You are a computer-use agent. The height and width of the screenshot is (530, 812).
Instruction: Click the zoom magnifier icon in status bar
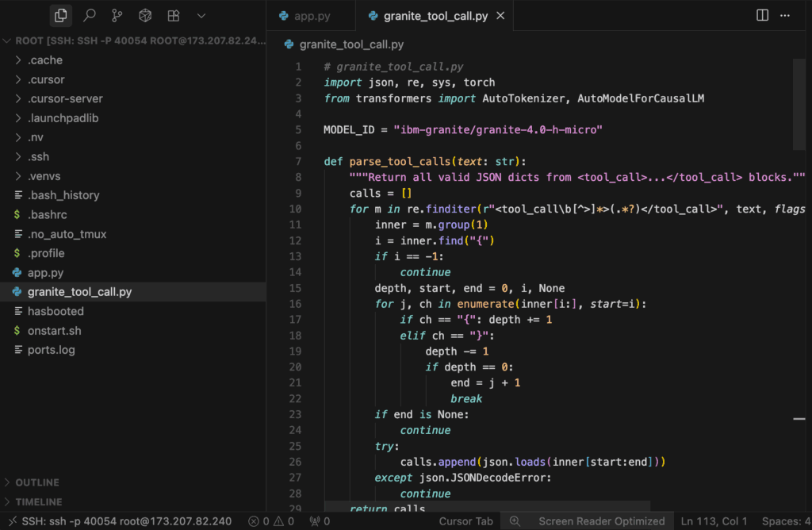[515, 521]
